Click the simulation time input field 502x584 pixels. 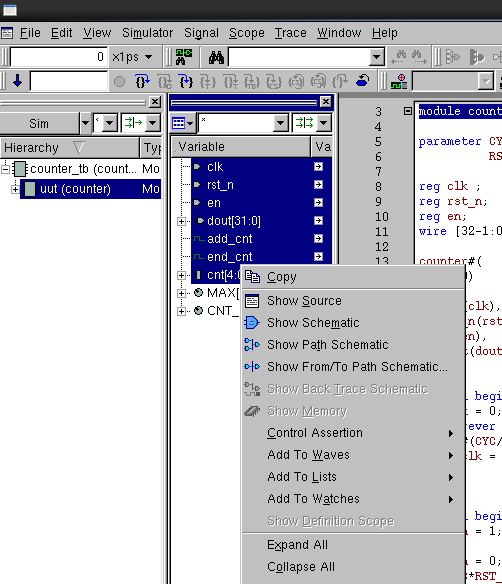(59, 57)
